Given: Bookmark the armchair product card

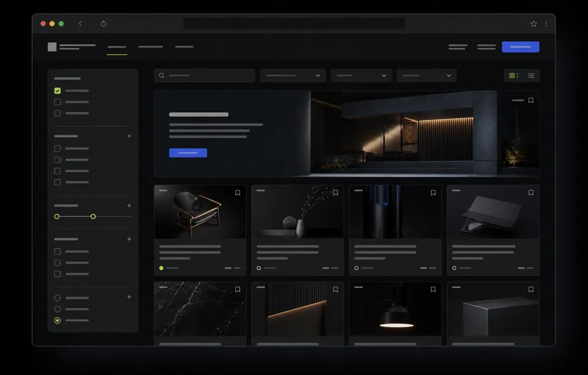Looking at the screenshot, I should pos(238,193).
